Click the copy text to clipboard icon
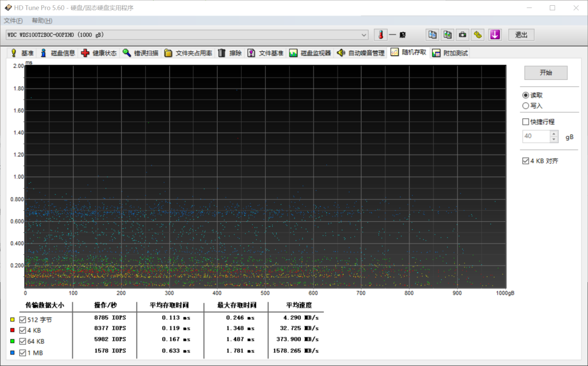This screenshot has height=366, width=588. click(432, 35)
